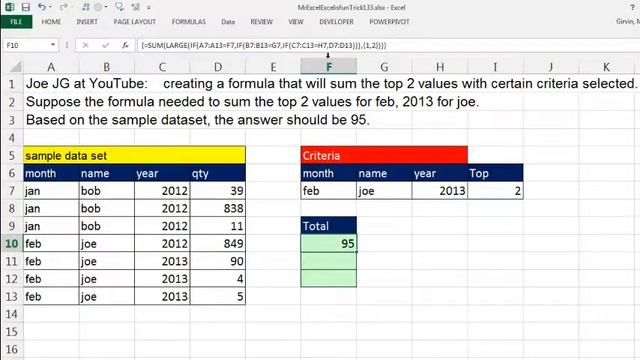Image resolution: width=640 pixels, height=360 pixels.
Task: Select column B header
Action: coord(107,67)
